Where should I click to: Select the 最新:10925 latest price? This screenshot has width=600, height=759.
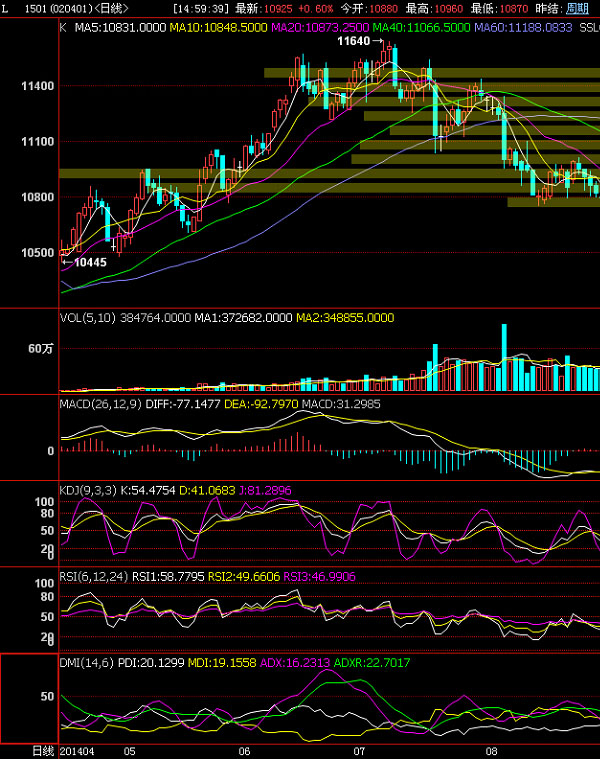click(264, 9)
